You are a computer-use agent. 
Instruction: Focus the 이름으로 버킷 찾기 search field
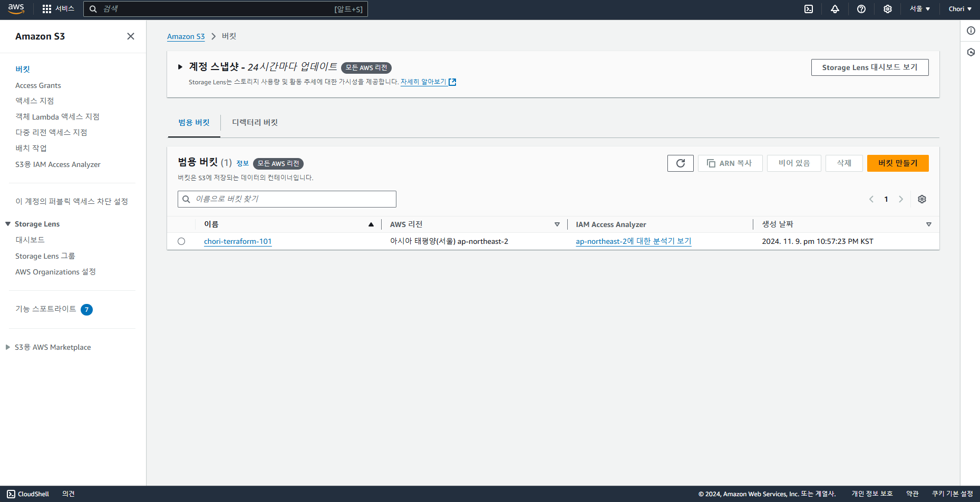(287, 199)
